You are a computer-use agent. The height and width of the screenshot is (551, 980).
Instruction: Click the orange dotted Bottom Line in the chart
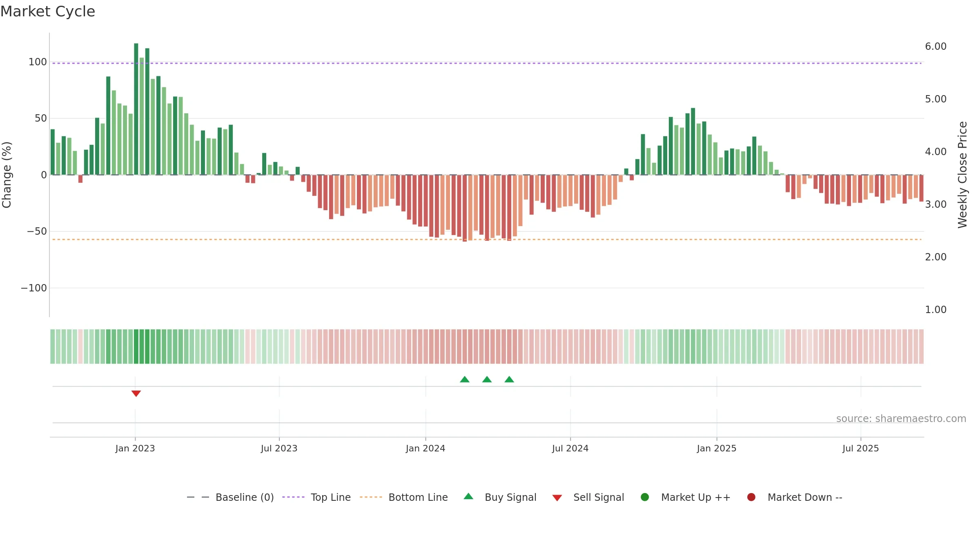487,240
